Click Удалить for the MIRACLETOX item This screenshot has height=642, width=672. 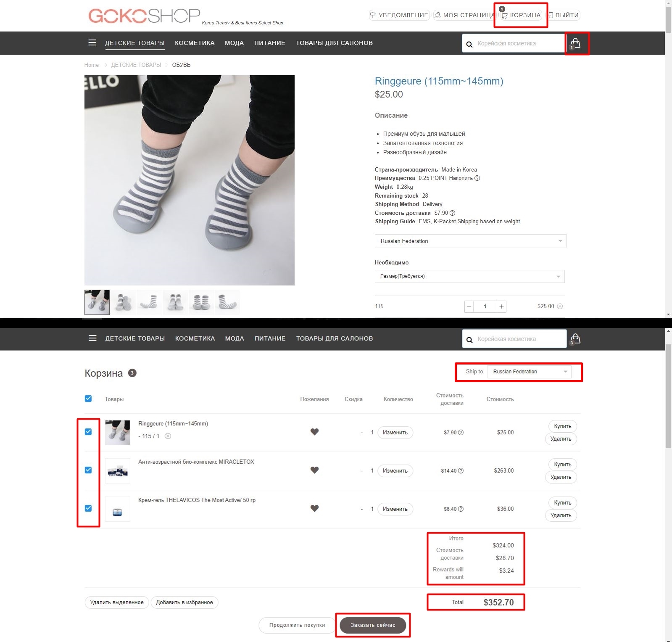click(561, 477)
